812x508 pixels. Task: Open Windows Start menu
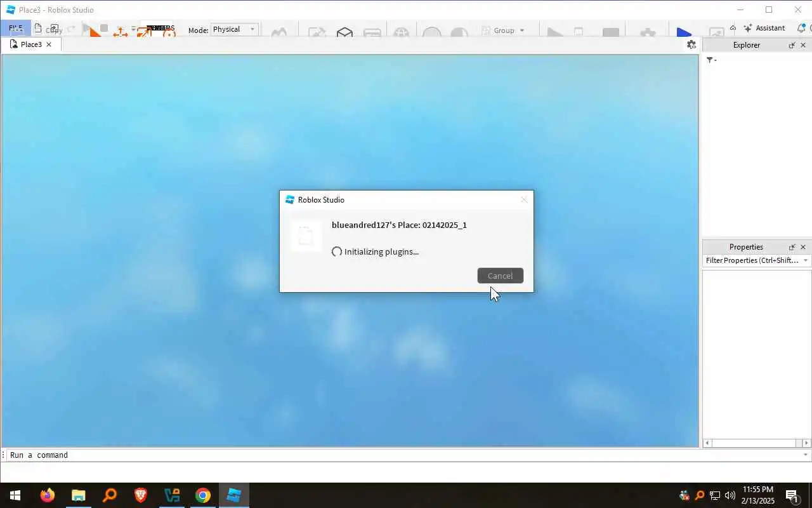tap(15, 495)
